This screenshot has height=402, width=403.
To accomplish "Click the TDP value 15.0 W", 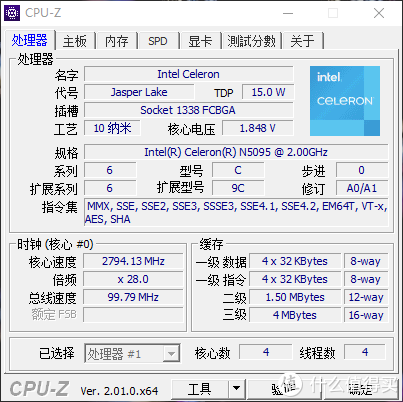I will pyautogui.click(x=268, y=92).
